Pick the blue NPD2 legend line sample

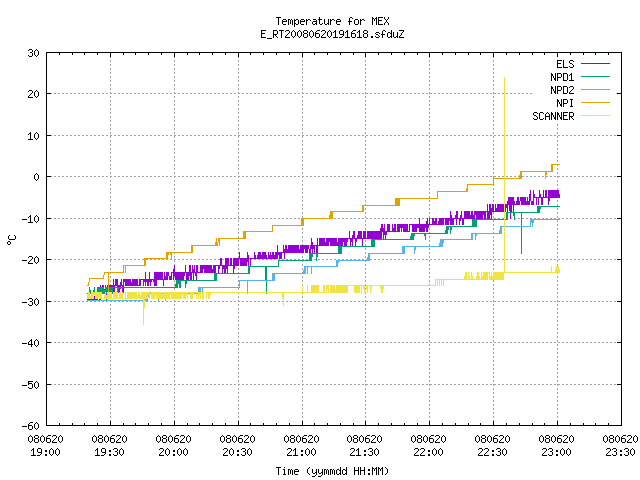595,90
